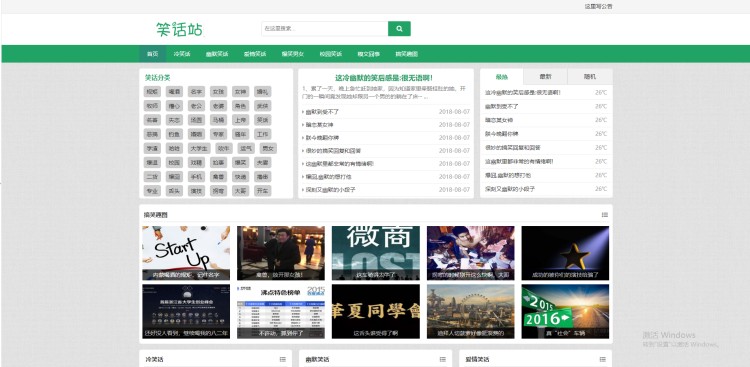Image resolution: width=750 pixels, height=367 pixels.
Task: Click the green magnifier search button
Action: point(399,29)
